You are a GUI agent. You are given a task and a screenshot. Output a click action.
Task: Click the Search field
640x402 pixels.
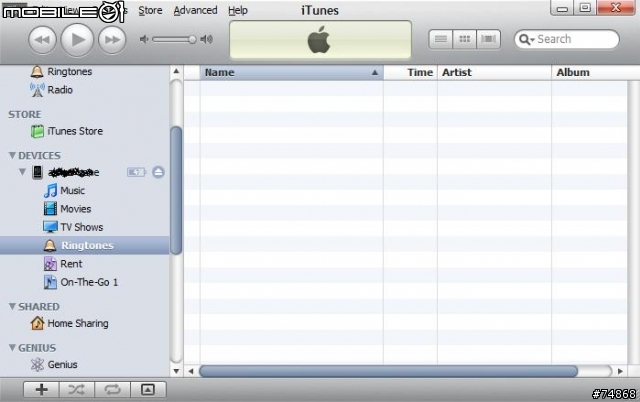point(567,39)
